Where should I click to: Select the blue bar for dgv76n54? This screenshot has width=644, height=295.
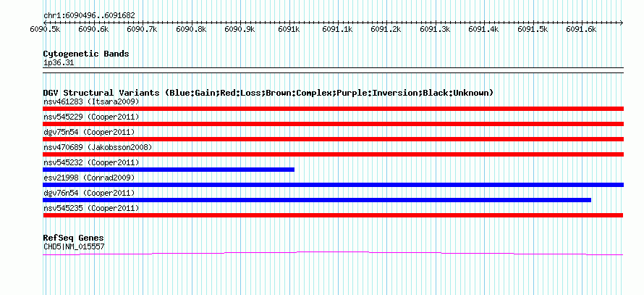pyautogui.click(x=317, y=200)
